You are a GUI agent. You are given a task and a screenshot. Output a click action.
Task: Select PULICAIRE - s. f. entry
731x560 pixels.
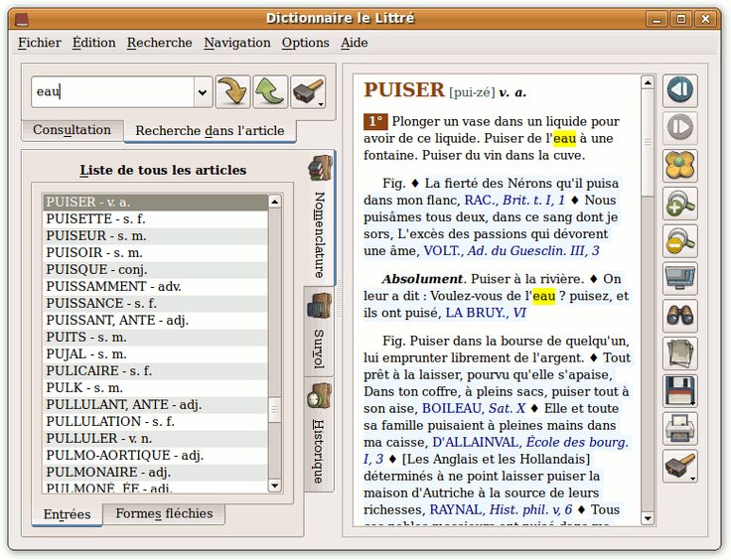tap(155, 370)
